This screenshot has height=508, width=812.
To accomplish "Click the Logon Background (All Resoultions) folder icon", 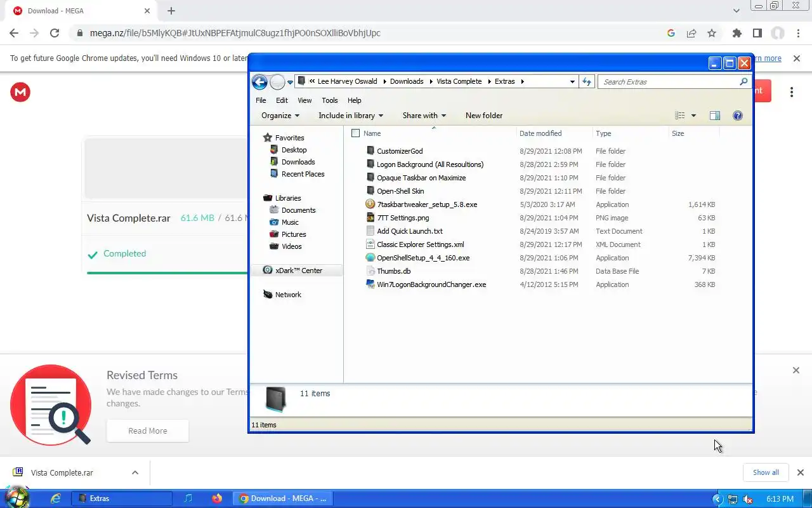I will (x=370, y=164).
